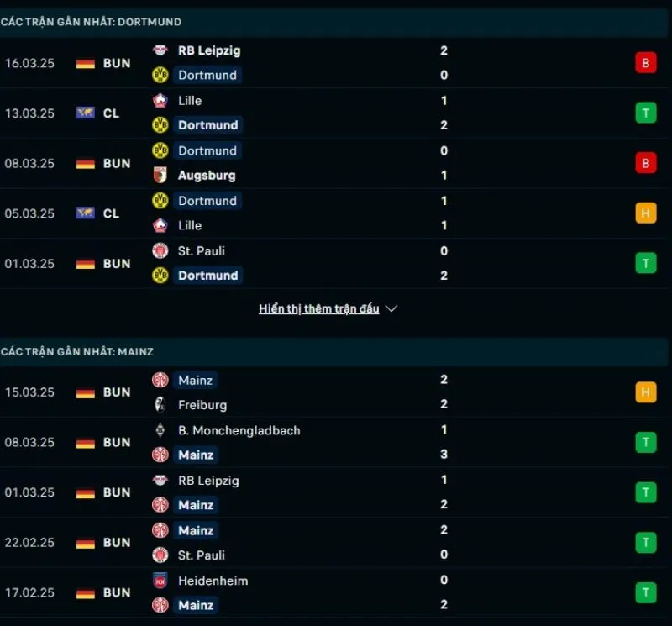The width and height of the screenshot is (672, 626).
Task: Expand more matches with the chevron arrow
Action: 391,308
